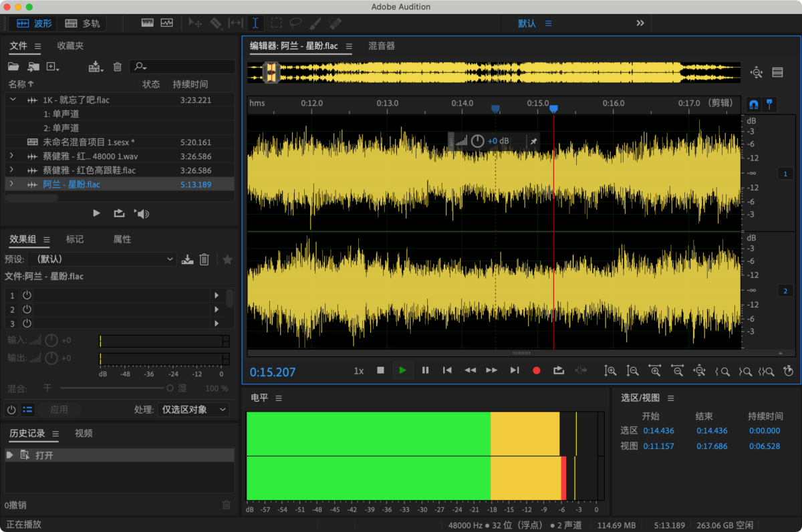802x532 pixels.
Task: Open the 属性 tab
Action: click(122, 239)
